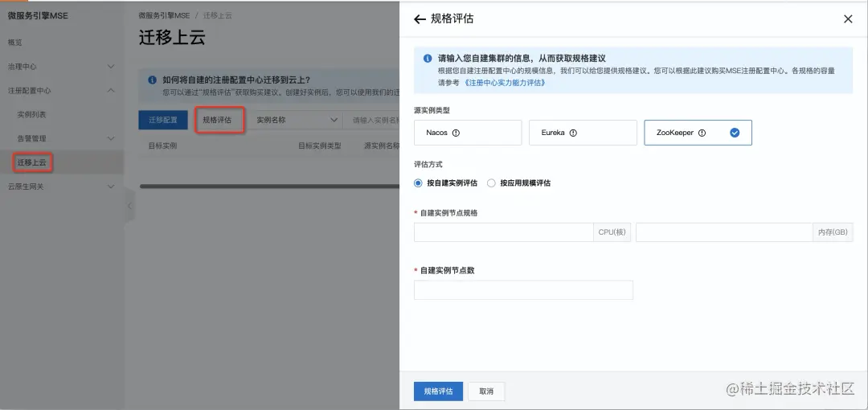Collapse the sidebar with the side handle
The width and height of the screenshot is (868, 410).
coord(129,206)
